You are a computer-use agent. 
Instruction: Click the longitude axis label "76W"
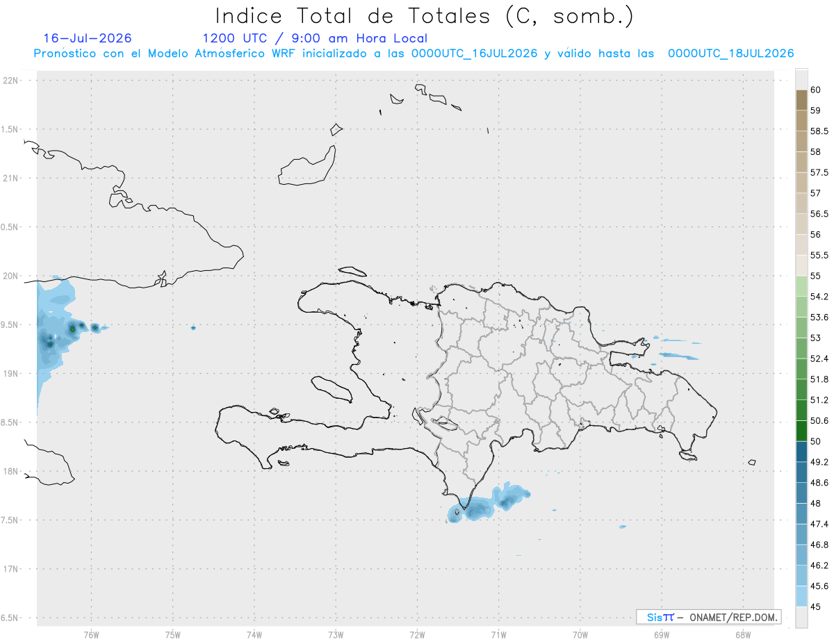[x=91, y=634]
